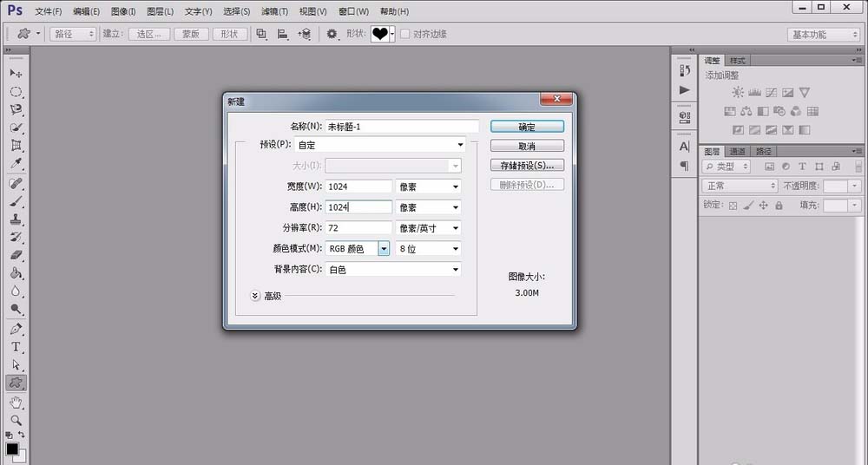Screen dimensions: 868x465
Task: Open the 基本功能 workspace dropdown
Action: 824,35
